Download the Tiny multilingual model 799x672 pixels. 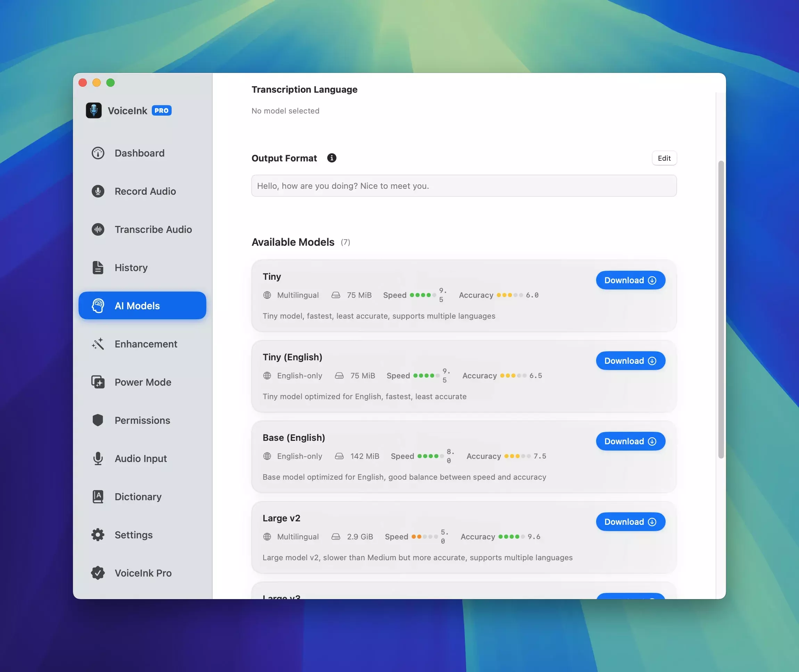point(630,280)
